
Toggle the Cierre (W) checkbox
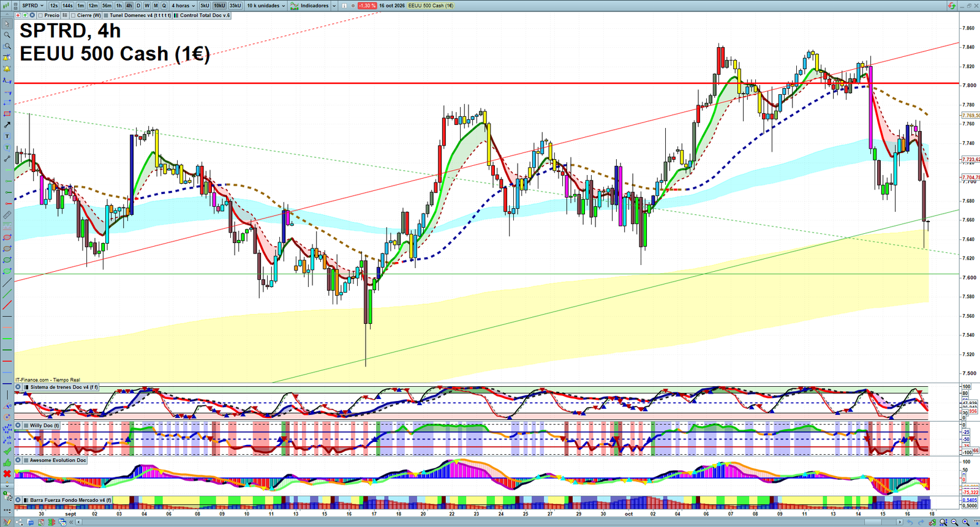[73, 15]
